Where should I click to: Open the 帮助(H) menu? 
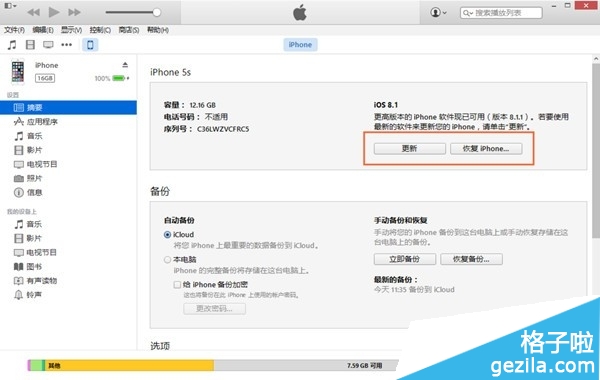click(x=158, y=30)
